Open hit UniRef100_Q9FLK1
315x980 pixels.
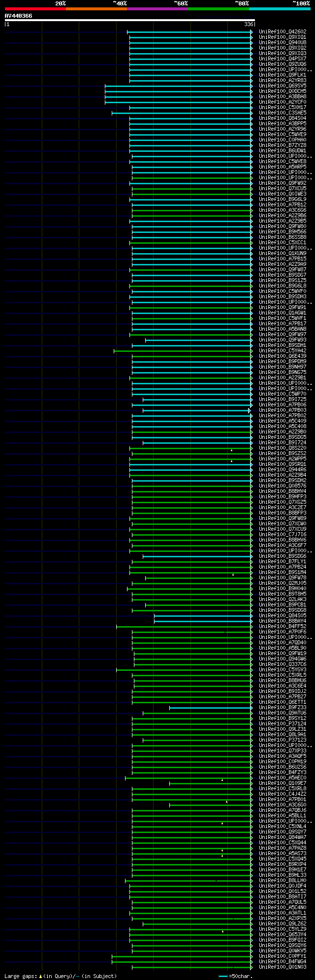[x=283, y=75]
